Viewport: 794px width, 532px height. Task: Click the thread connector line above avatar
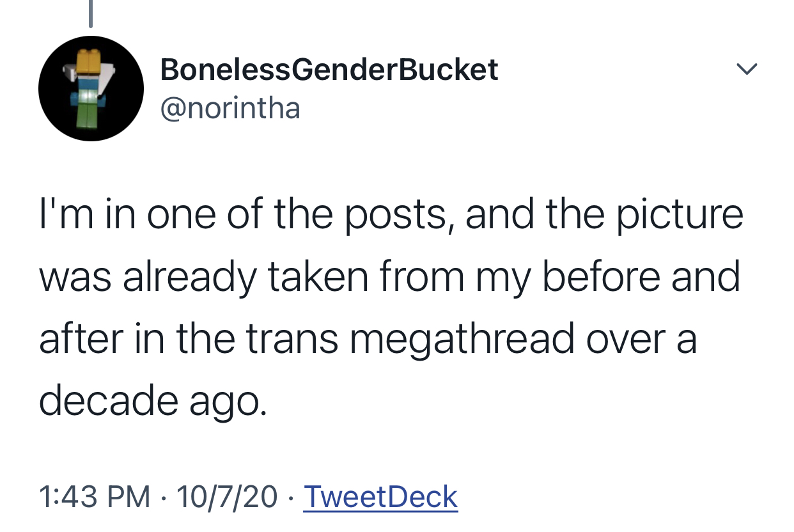click(x=91, y=14)
